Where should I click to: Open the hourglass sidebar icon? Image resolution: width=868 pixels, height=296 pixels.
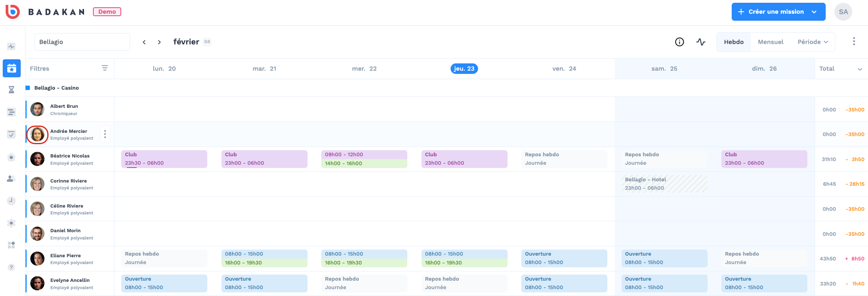(x=11, y=90)
